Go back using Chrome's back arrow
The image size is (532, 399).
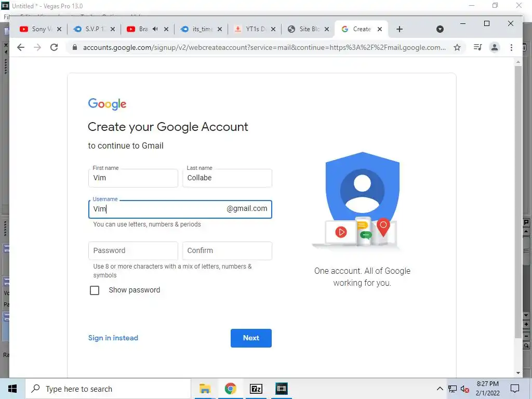(x=21, y=47)
